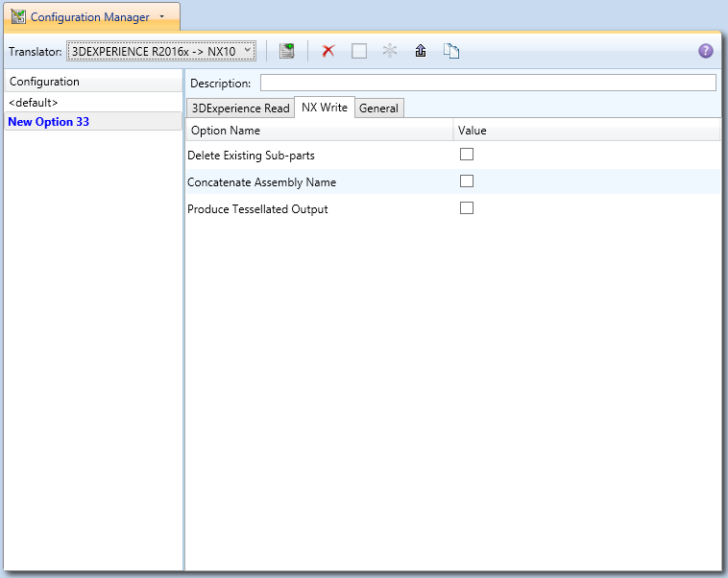Select the NX Write tab
The width and height of the screenshot is (728, 578).
click(325, 108)
